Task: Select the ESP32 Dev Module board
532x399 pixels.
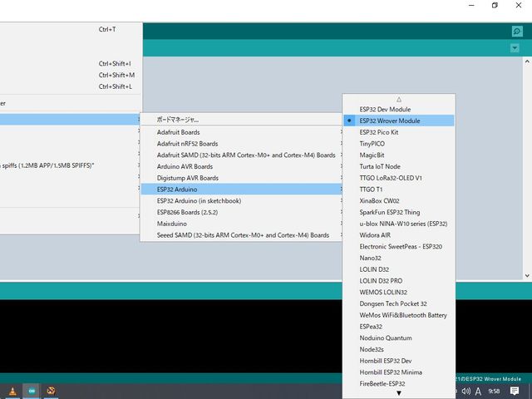Action: click(399, 109)
